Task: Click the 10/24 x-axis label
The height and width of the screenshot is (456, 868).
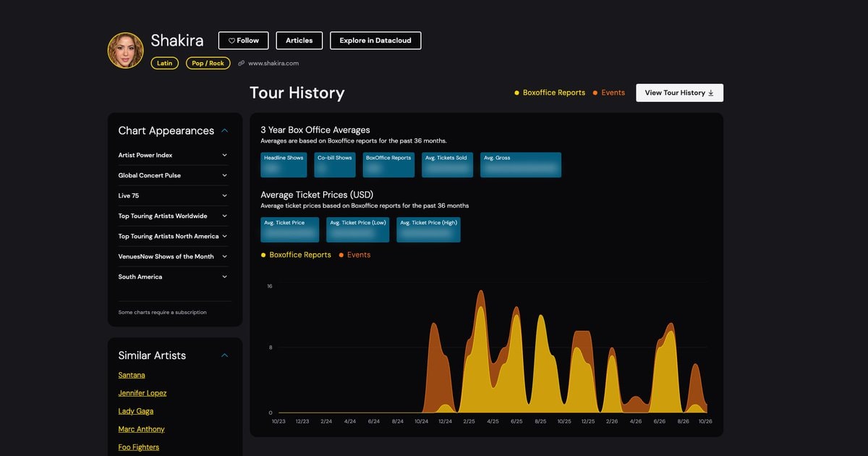Action: pos(422,421)
